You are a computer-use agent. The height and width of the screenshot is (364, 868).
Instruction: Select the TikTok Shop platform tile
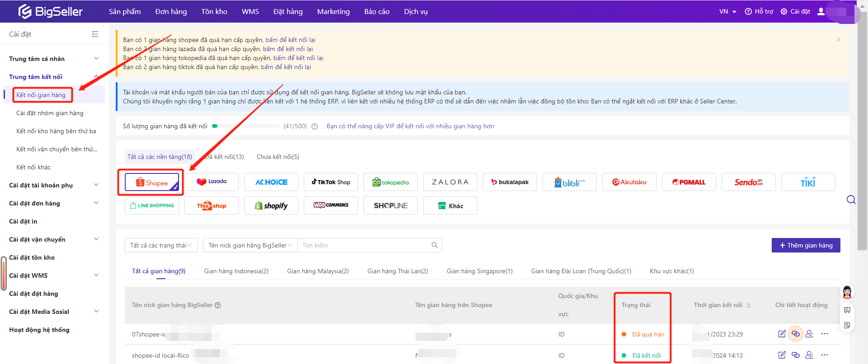(x=331, y=182)
